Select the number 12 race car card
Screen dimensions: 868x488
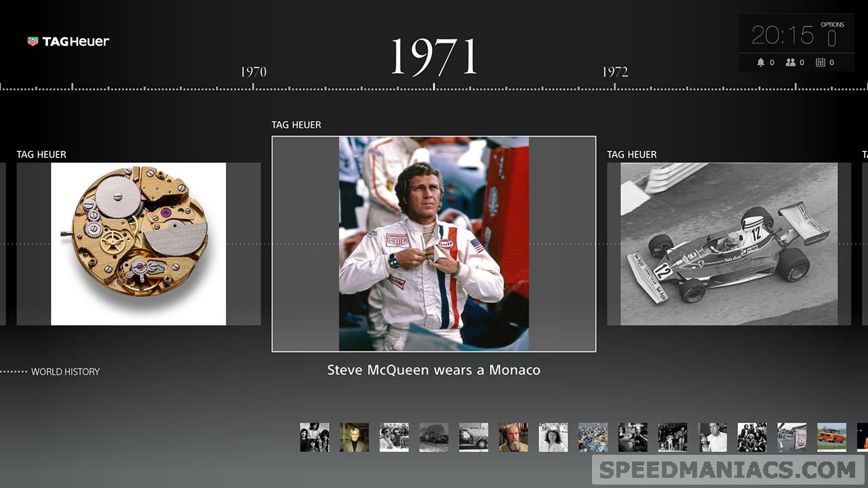point(729,244)
